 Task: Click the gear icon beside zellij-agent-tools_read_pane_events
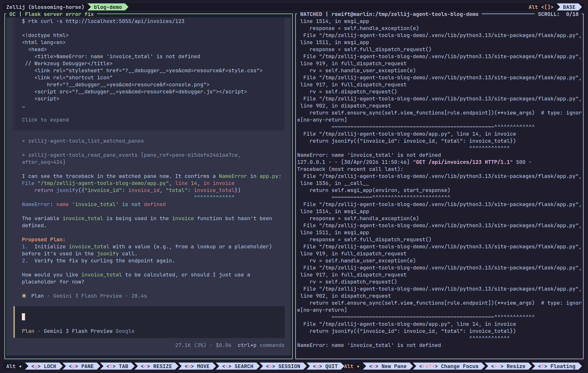pyautogui.click(x=23, y=155)
